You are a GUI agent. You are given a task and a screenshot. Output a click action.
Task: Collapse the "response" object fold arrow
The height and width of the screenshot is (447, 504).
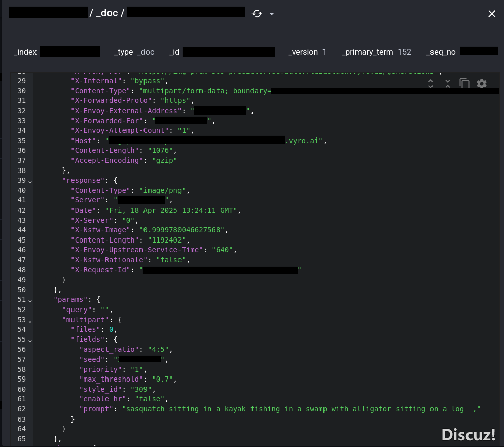30,181
